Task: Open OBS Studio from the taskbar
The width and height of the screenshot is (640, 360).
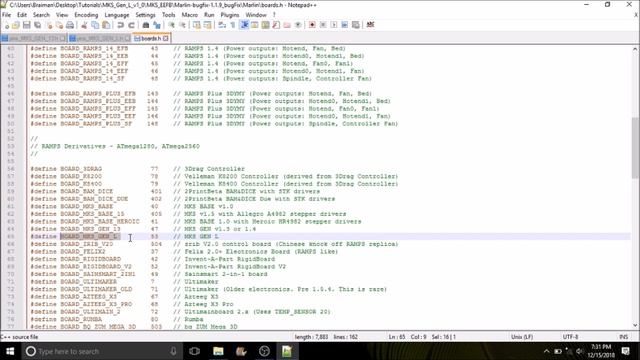Action: tap(264, 351)
